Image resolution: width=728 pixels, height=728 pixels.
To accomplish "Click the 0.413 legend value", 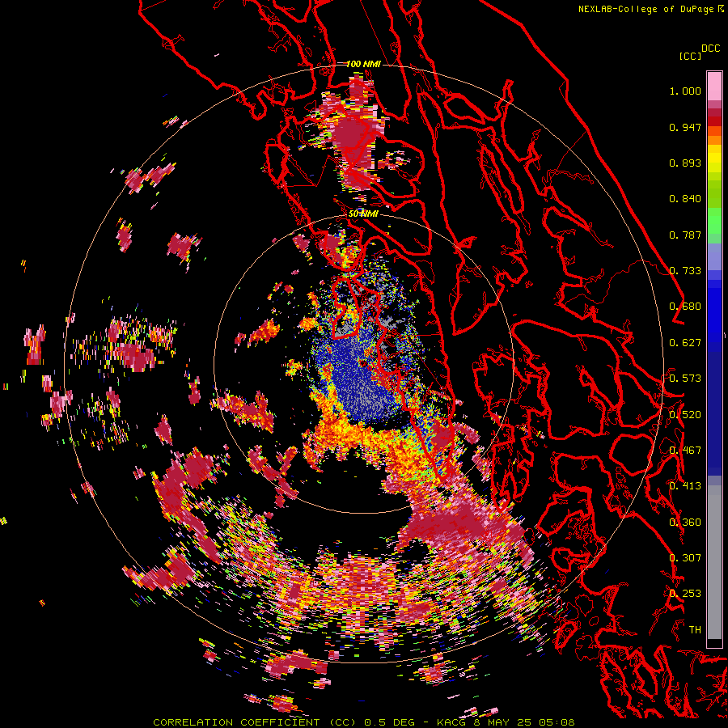I will click(x=685, y=486).
